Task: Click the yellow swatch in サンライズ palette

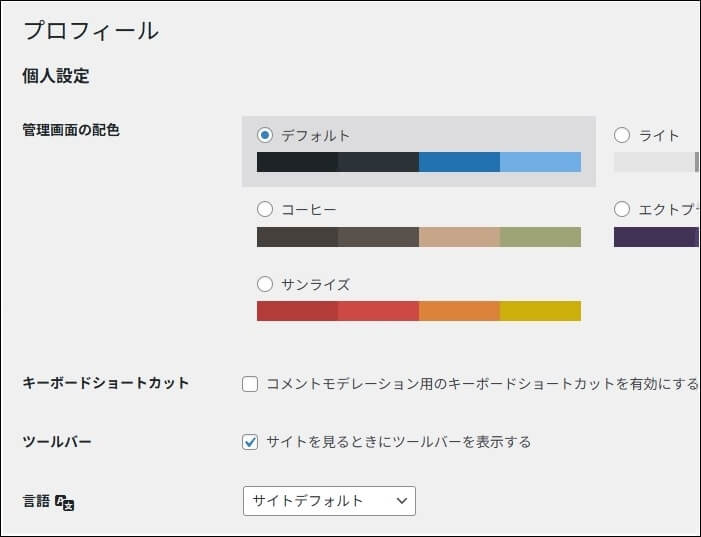Action: [x=540, y=311]
